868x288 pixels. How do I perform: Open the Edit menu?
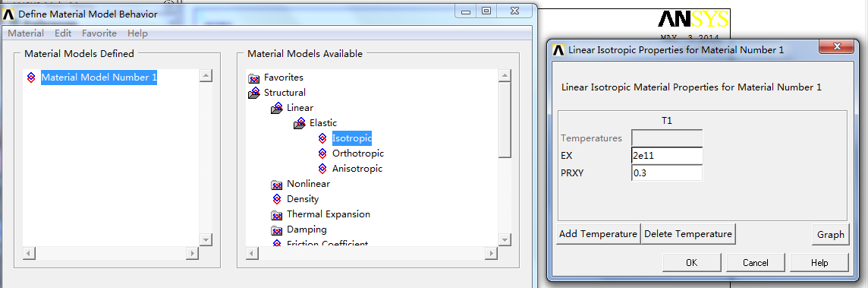pos(63,33)
